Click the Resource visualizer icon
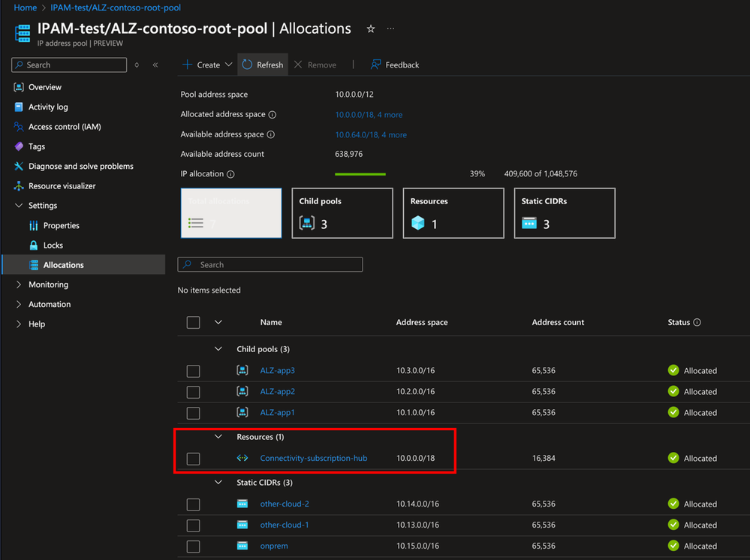 point(19,186)
